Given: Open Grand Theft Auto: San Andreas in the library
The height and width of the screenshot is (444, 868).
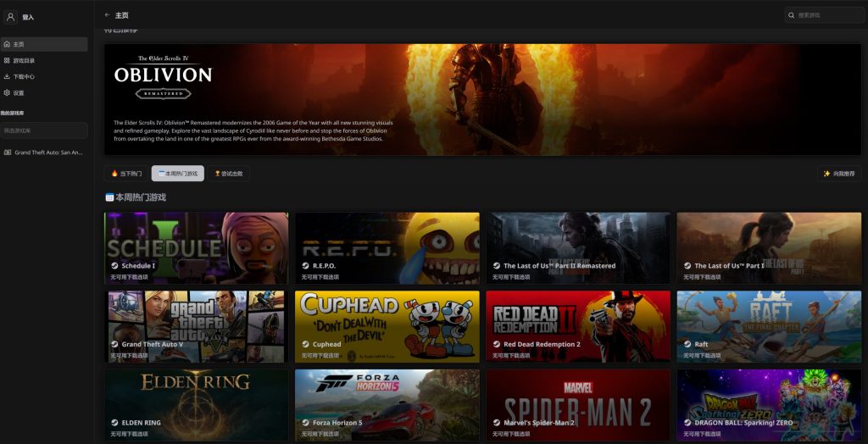Looking at the screenshot, I should point(44,153).
